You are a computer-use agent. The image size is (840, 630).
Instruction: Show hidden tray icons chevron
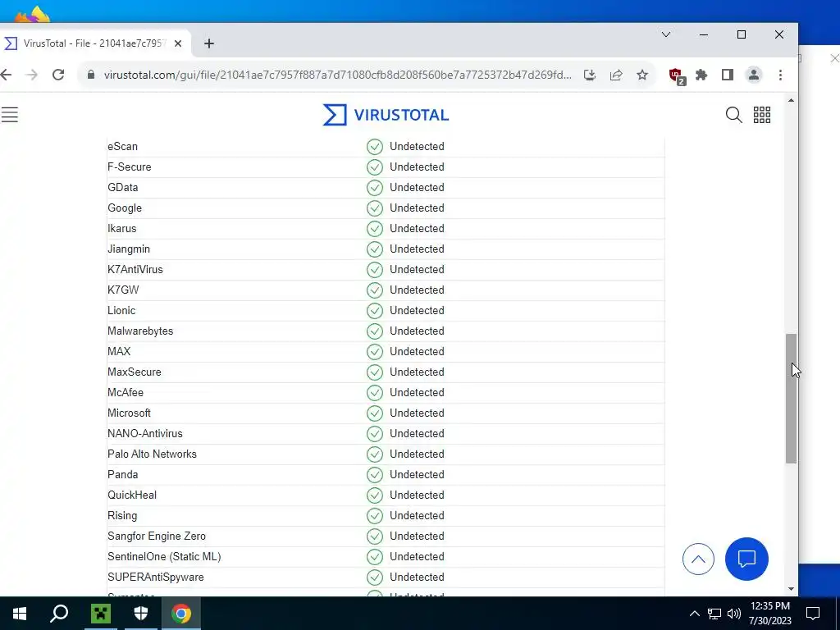pyautogui.click(x=694, y=614)
